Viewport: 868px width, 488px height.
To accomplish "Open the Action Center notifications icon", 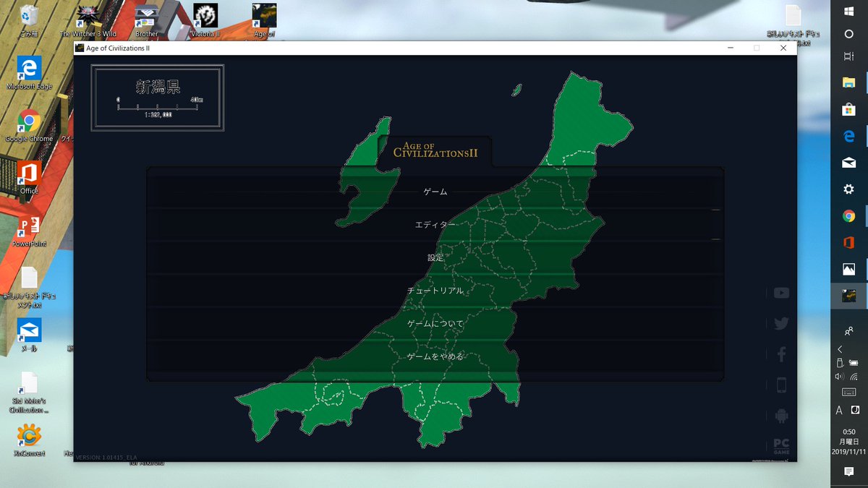I will pos(849,471).
